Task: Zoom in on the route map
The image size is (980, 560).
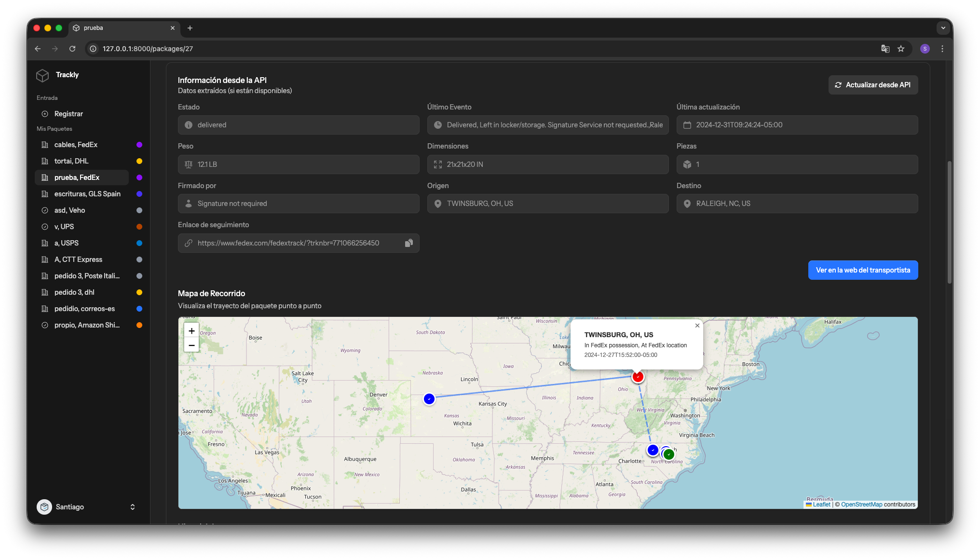Action: [x=191, y=331]
